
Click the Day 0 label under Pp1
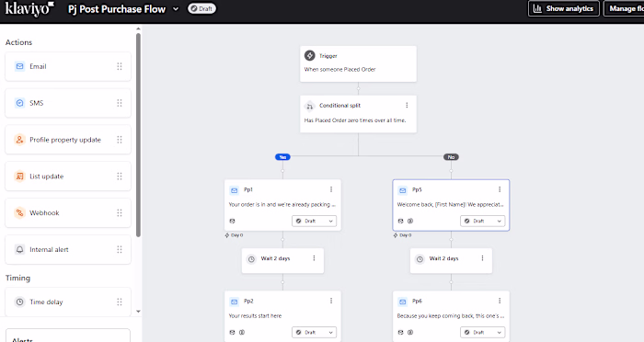point(234,235)
